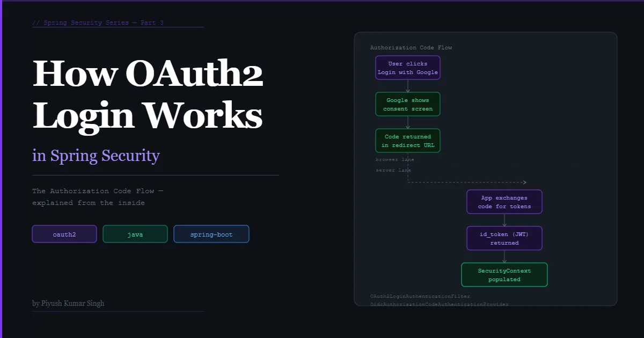Select the 'User clicks Login with Google' box
Screen dimensions: 644x338
click(x=408, y=68)
